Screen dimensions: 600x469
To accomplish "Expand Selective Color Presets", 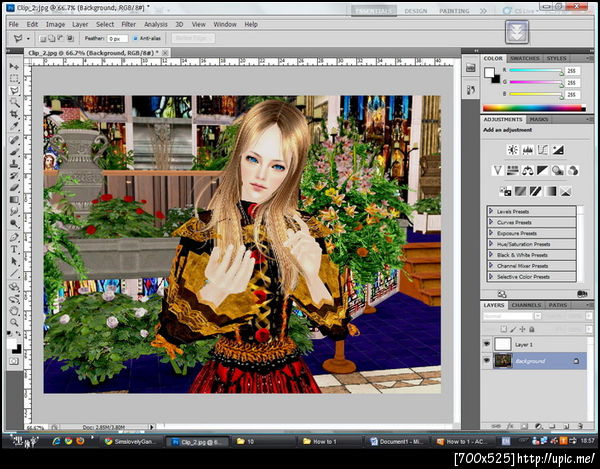I will (491, 276).
